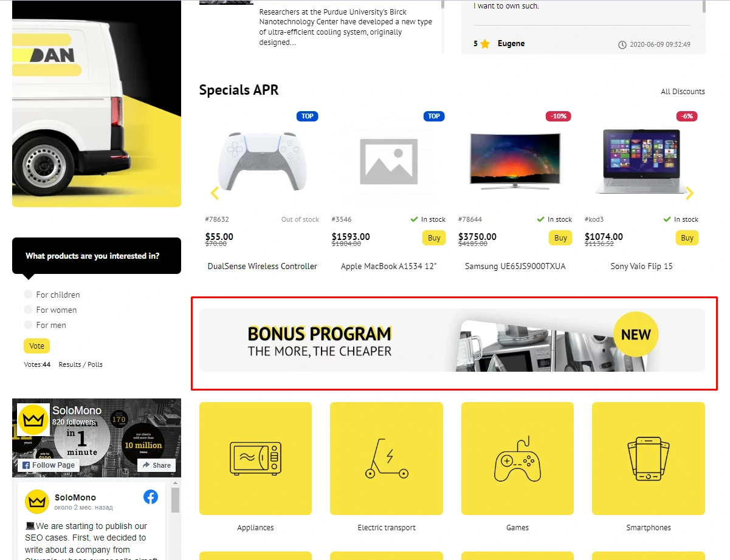Open the Appliances microwave icon tile
This screenshot has height=560, width=730.
point(255,459)
